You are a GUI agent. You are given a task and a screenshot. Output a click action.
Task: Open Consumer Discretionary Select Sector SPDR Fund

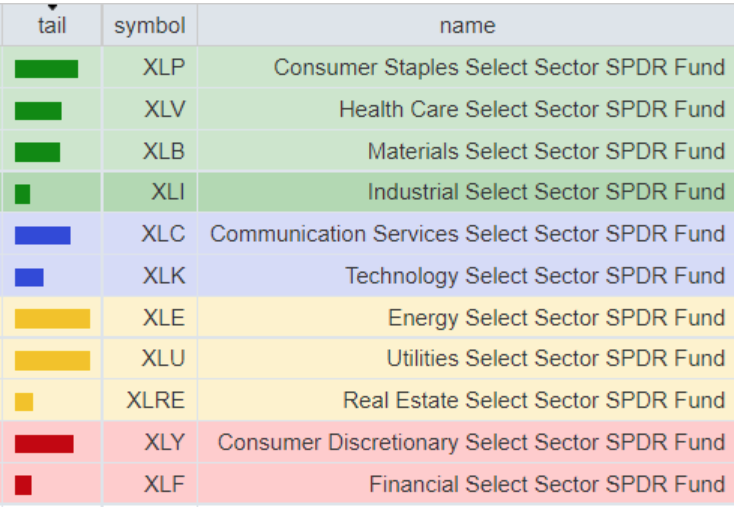(x=471, y=443)
